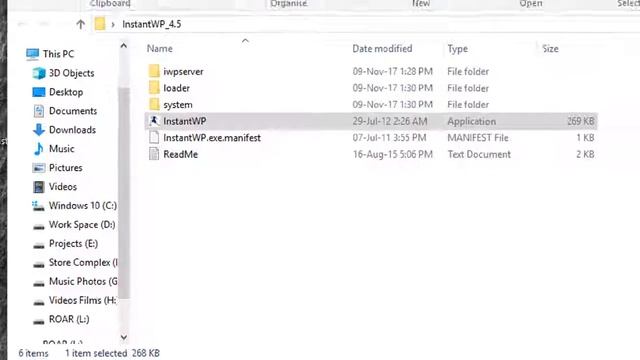Click 'Text Document' type of ReadMe
Image resolution: width=640 pixels, height=360 pixels.
pyautogui.click(x=479, y=154)
